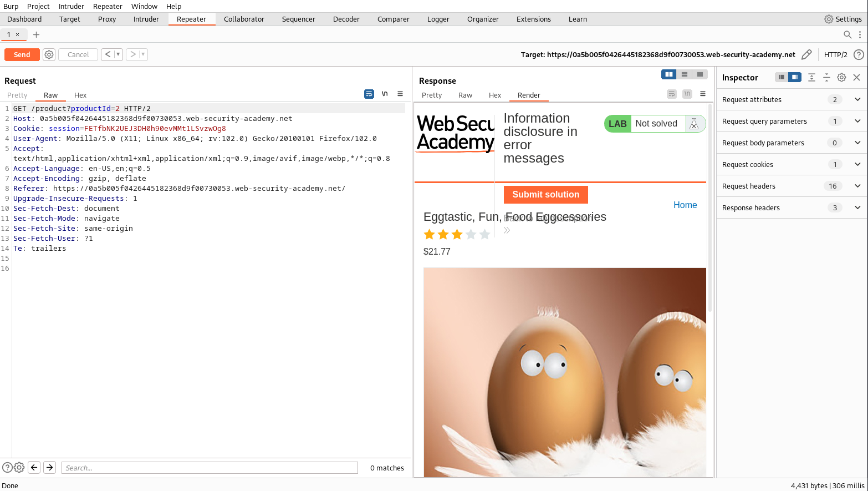Open search help icon at bottom
The image size is (868, 491).
point(7,468)
